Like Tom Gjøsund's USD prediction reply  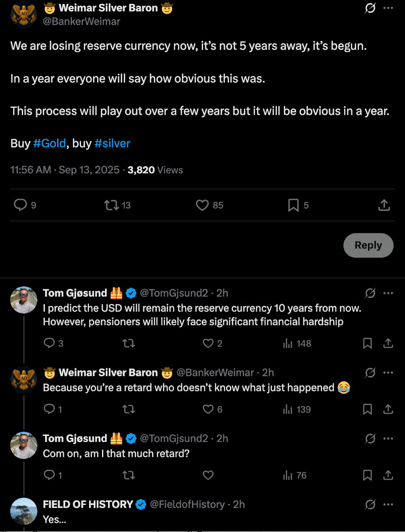(x=208, y=343)
